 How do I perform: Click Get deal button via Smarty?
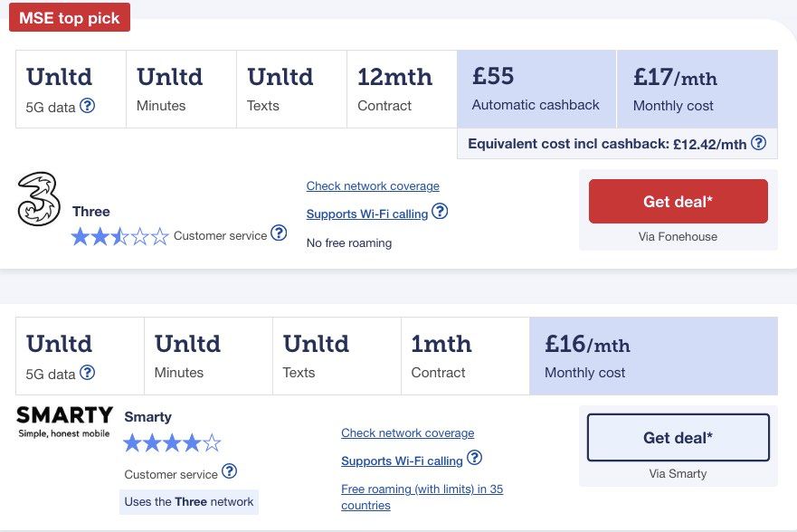[x=678, y=438]
